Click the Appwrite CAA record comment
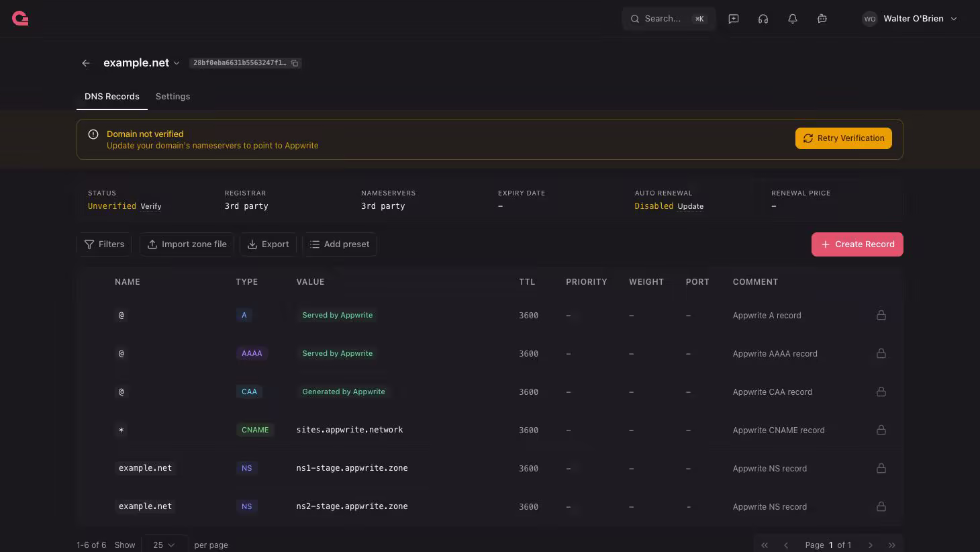980x552 pixels. pos(773,392)
